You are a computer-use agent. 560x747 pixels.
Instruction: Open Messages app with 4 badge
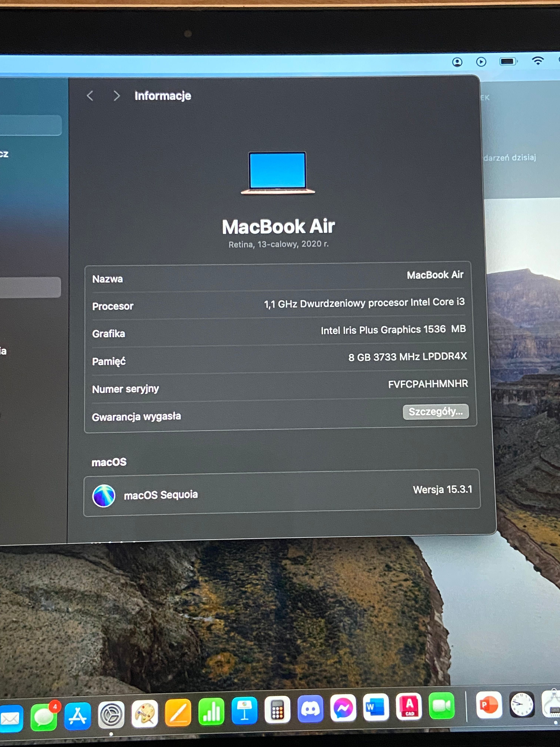click(45, 717)
